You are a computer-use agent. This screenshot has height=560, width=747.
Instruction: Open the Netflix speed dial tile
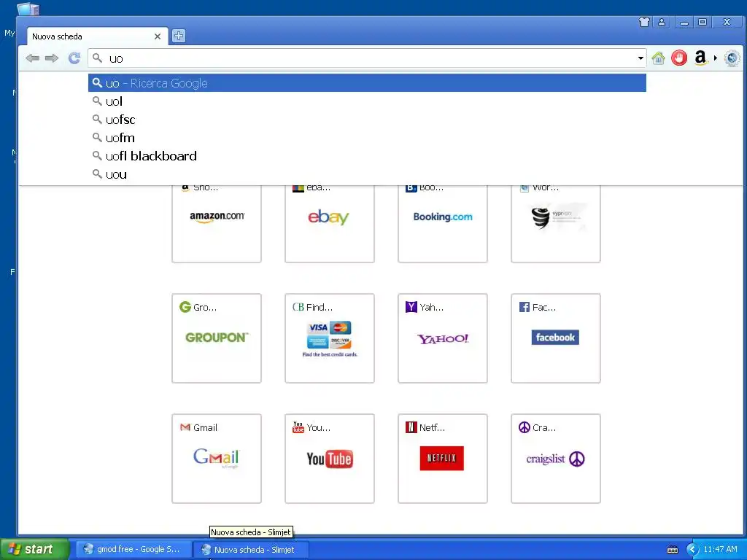[x=443, y=459]
